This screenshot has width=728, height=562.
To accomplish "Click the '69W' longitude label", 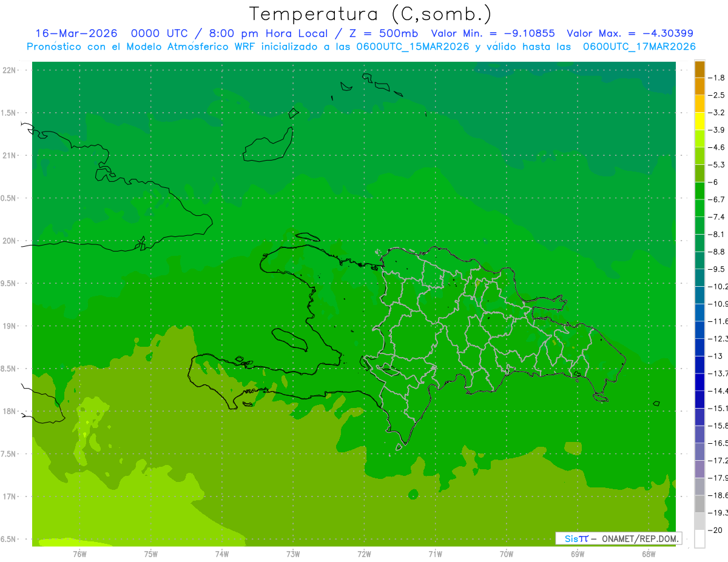I will [x=578, y=554].
